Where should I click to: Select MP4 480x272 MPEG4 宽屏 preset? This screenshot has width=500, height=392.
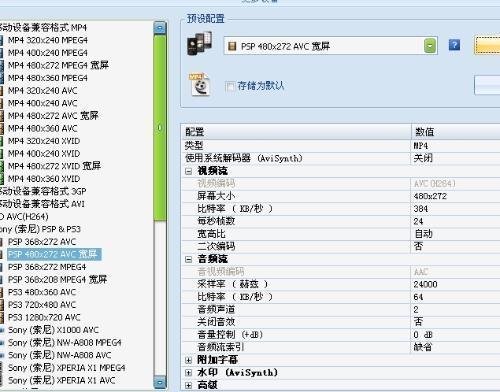tap(58, 65)
